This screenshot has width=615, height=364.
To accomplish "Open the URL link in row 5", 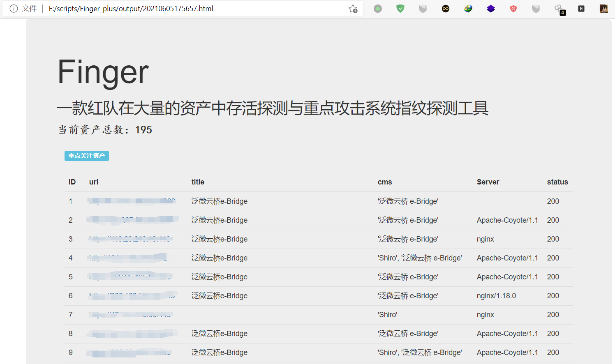I will [x=130, y=277].
